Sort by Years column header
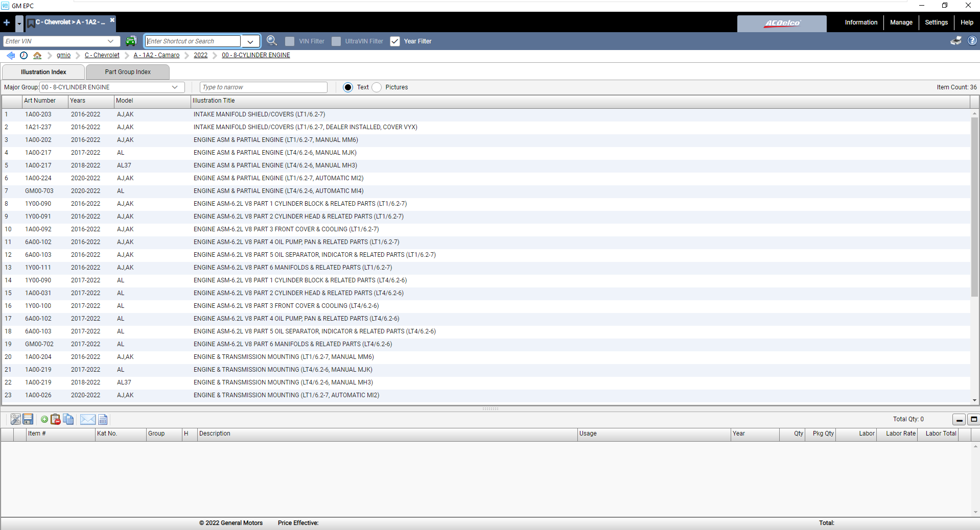980x530 pixels. (91, 101)
